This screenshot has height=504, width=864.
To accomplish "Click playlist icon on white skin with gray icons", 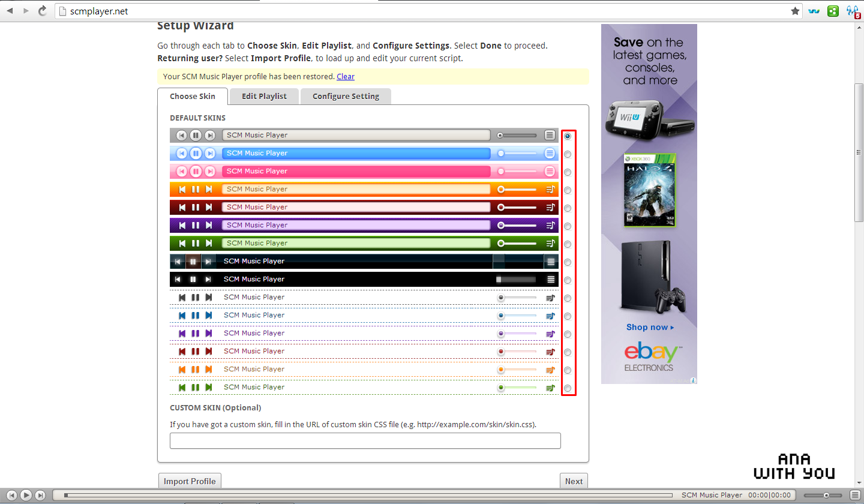I will point(550,297).
